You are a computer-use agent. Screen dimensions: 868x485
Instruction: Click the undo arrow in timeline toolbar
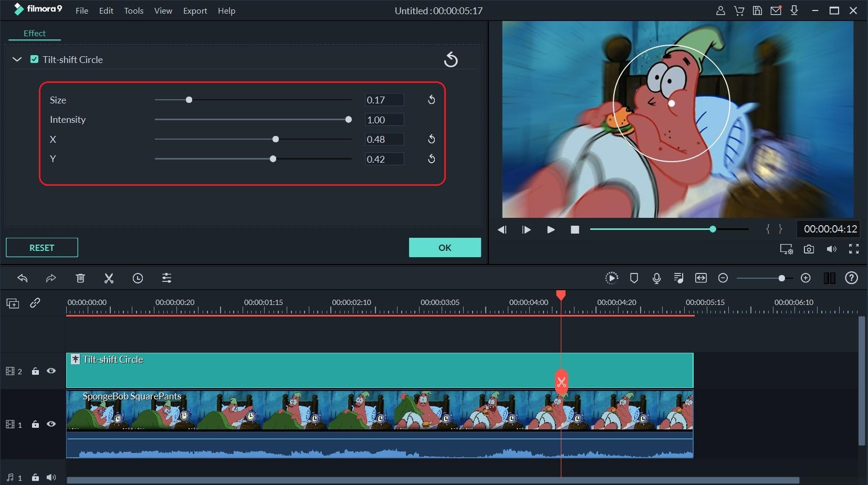click(x=22, y=278)
